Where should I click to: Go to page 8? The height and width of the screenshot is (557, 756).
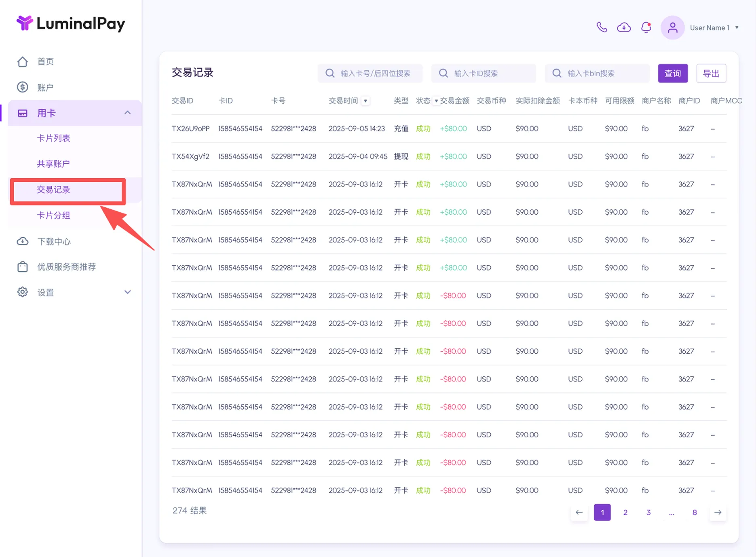[x=695, y=512]
